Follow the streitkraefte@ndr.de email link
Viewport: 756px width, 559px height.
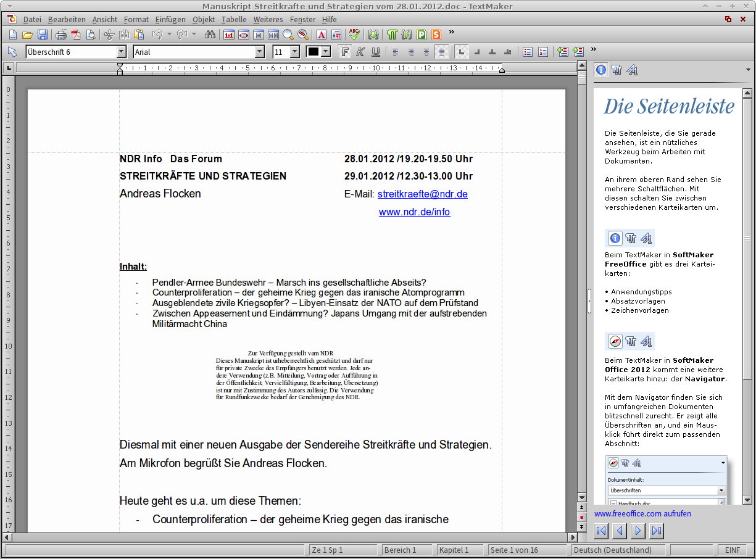(x=423, y=194)
